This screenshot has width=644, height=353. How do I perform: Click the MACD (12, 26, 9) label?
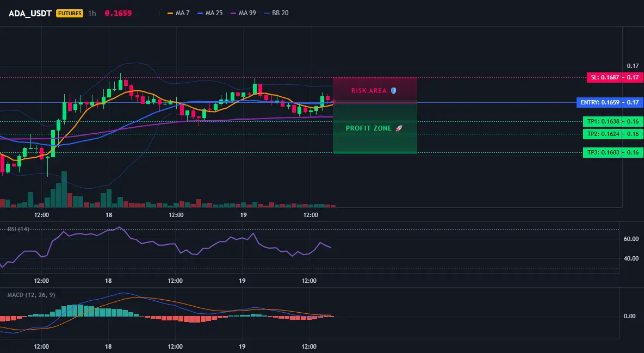coord(31,295)
